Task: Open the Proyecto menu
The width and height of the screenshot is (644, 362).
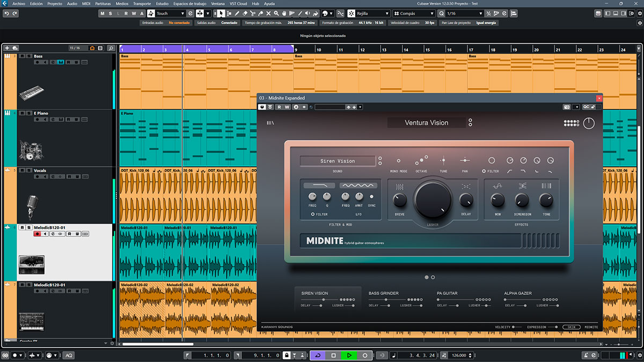Action: click(55, 3)
